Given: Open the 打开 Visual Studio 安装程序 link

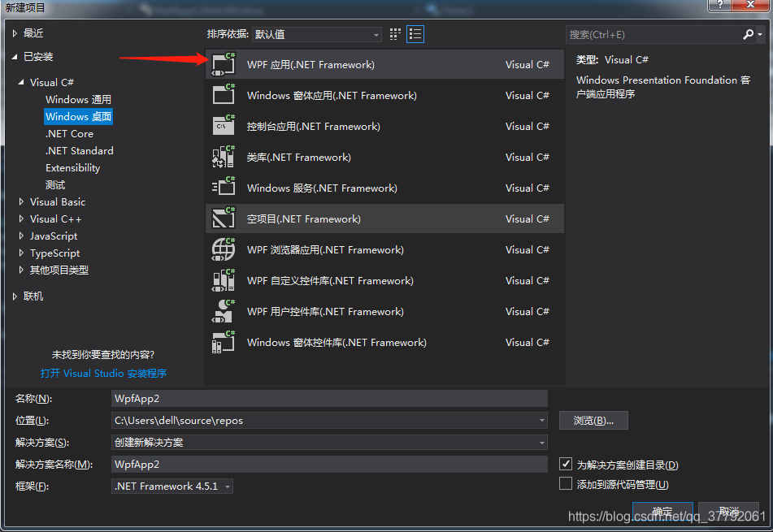Looking at the screenshot, I should pos(103,374).
